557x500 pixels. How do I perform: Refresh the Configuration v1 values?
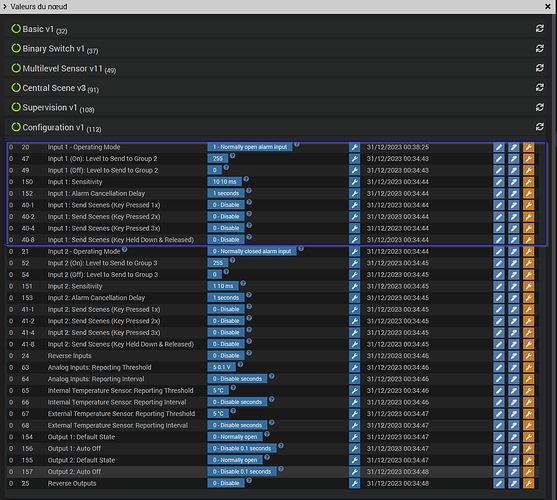(540, 126)
